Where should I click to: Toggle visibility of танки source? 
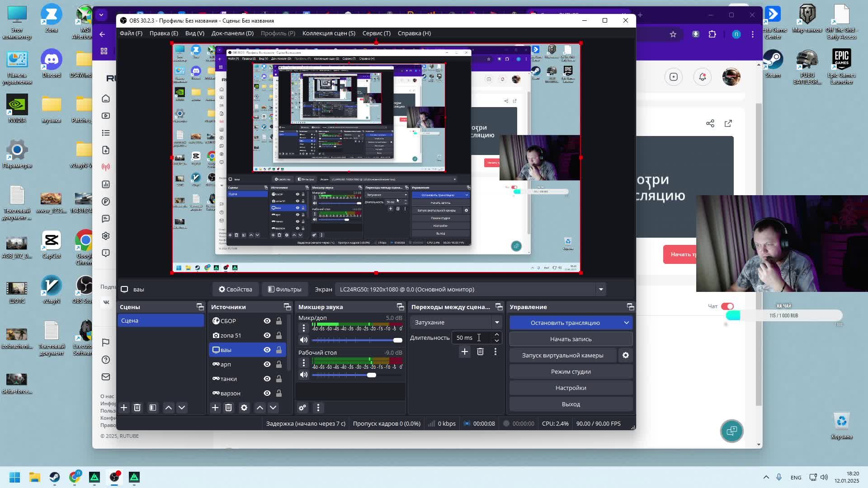[267, 379]
